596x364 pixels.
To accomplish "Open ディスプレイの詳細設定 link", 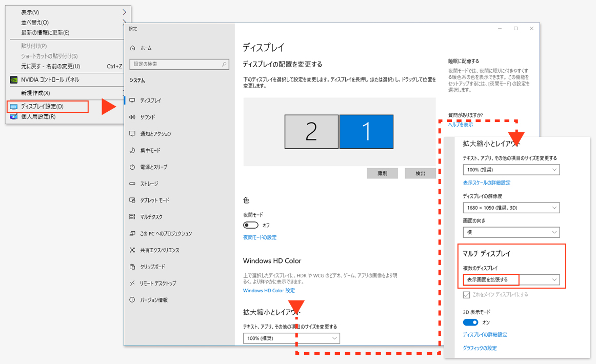I will 485,335.
